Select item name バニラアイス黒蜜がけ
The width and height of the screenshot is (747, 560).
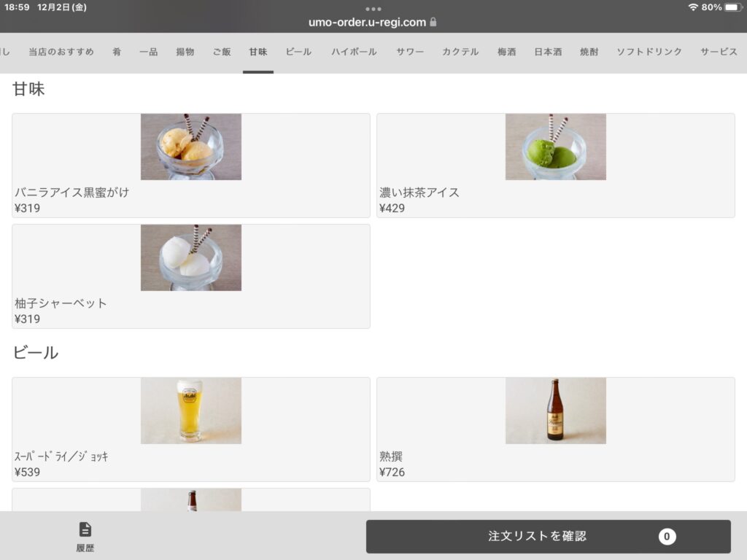[72, 192]
